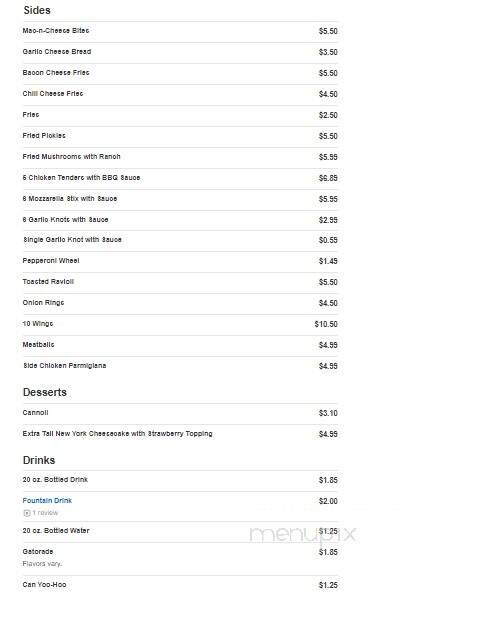Screen dimensions: 482x617
Task: Open the Fountain Drink link
Action: 47,501
